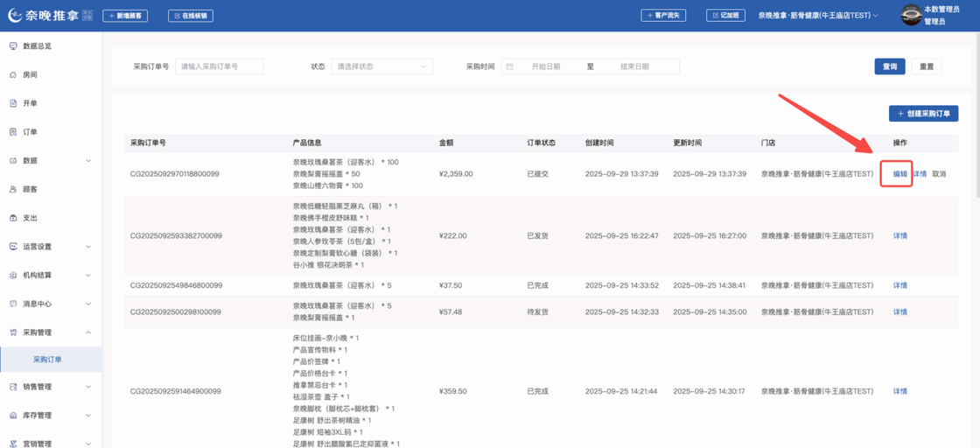This screenshot has height=448, width=980.
Task: Expand the 机构结算 sidebar menu chevron
Action: coord(88,275)
